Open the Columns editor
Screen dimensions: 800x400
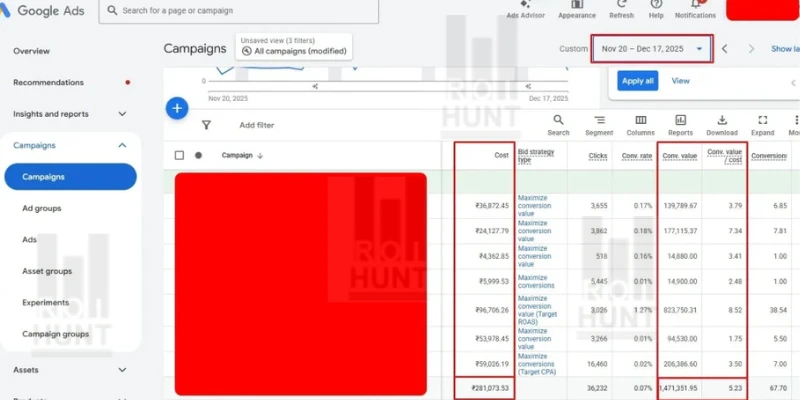[x=640, y=126]
